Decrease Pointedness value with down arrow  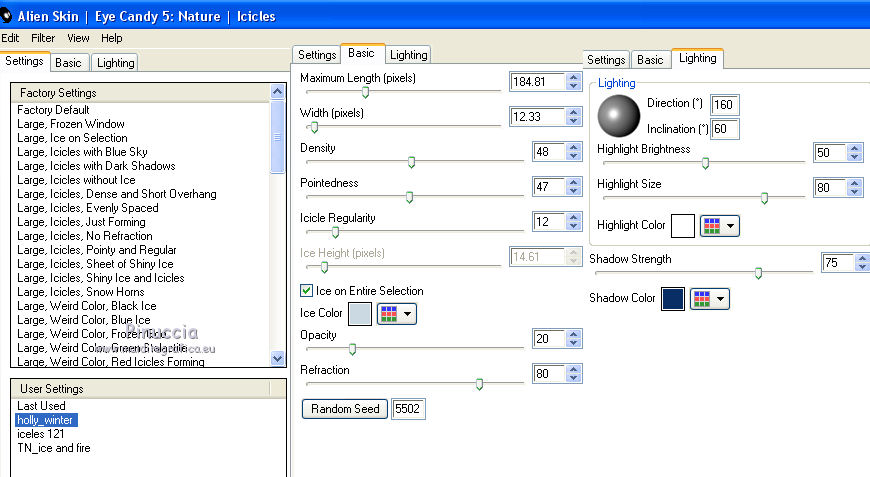tap(574, 191)
